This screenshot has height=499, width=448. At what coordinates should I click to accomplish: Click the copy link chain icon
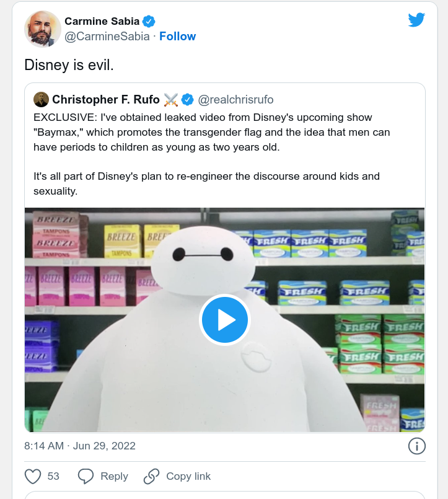click(x=151, y=476)
